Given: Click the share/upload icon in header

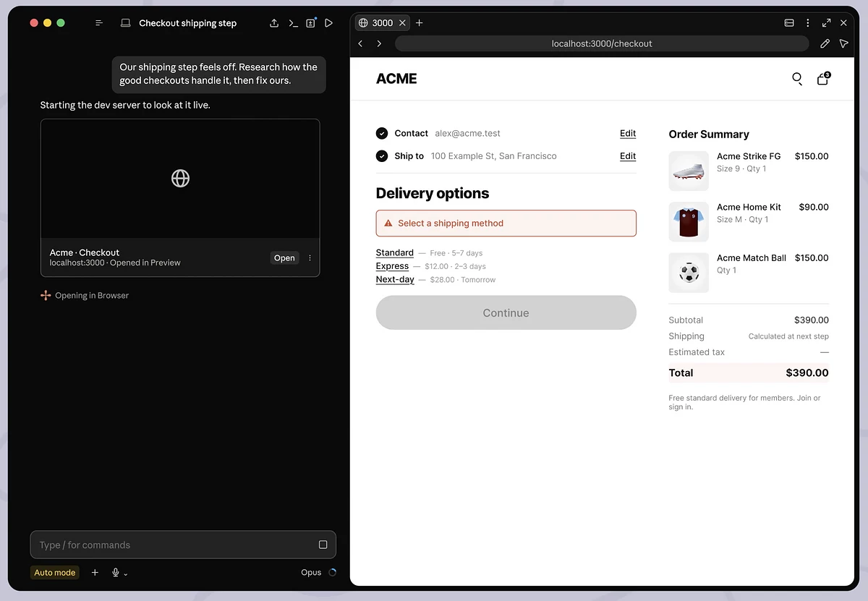Looking at the screenshot, I should (x=274, y=23).
